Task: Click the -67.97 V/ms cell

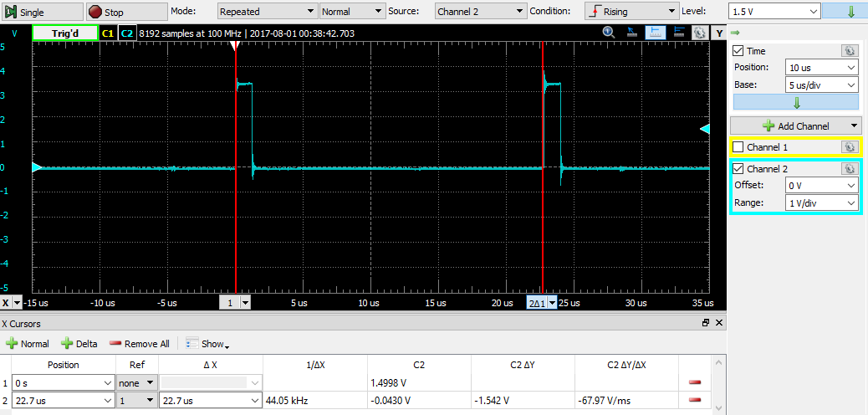Action: (x=626, y=400)
